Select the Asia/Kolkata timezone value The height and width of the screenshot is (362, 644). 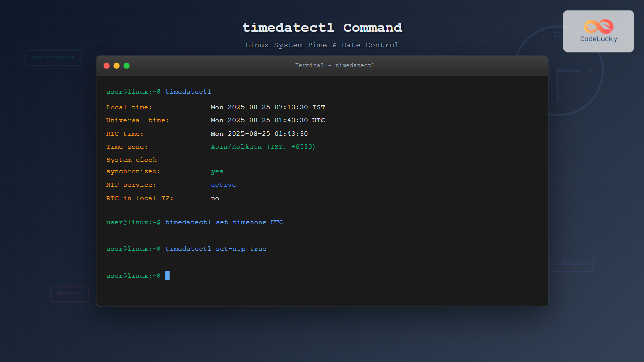263,146
